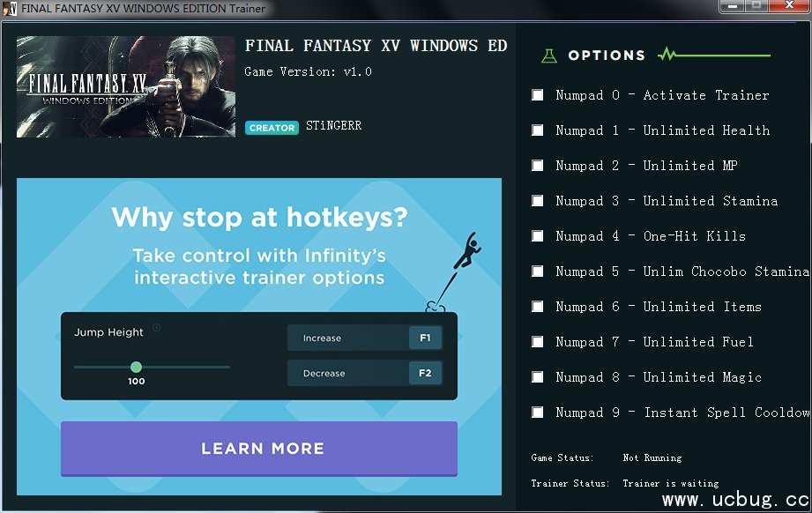Enable Unlimited MP checkbox
Image resolution: width=812 pixels, height=513 pixels.
click(538, 165)
